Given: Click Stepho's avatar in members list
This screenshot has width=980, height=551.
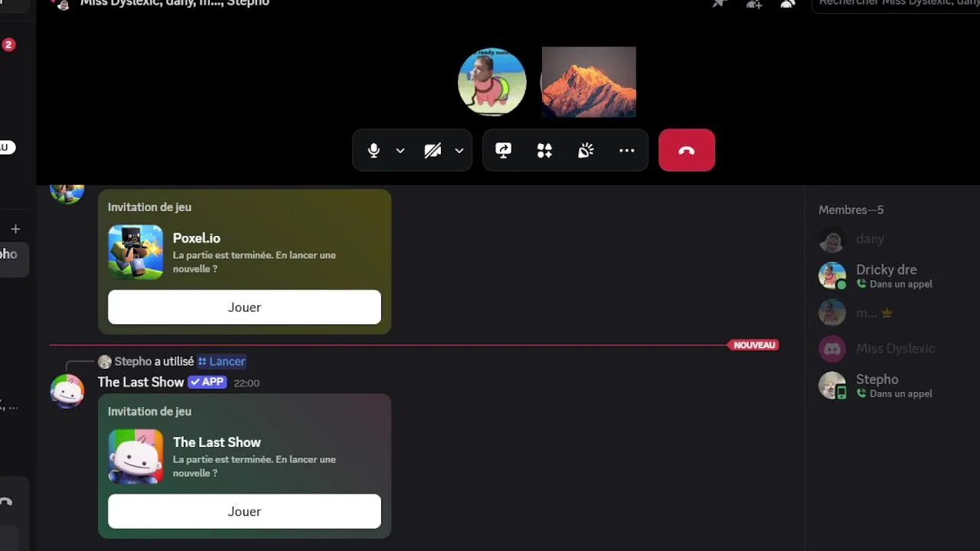Looking at the screenshot, I should click(x=832, y=385).
